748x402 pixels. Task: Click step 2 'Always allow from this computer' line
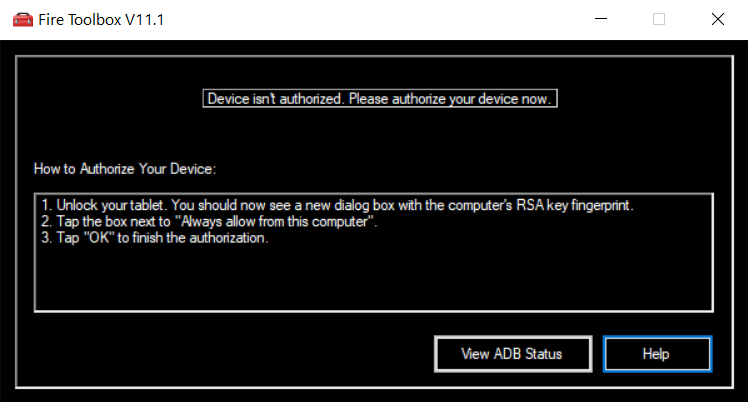point(209,221)
